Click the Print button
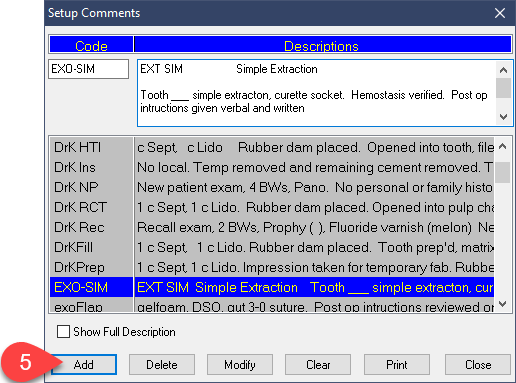 [x=397, y=364]
